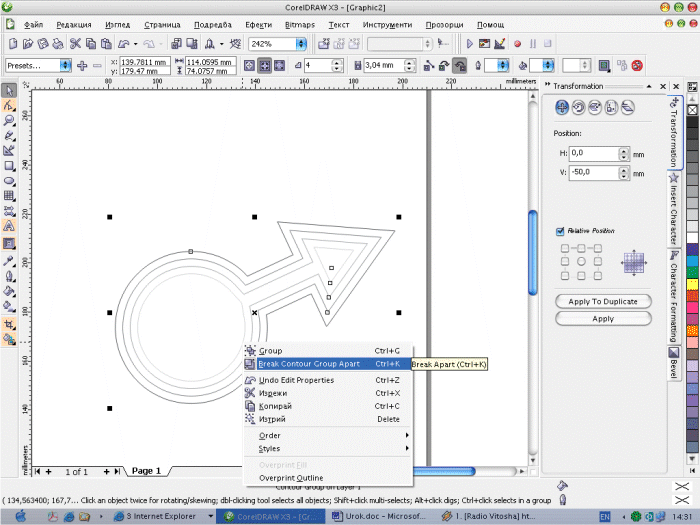Select the Outline tool in the toolbox
Screen dimensions: 700x525
point(9,276)
